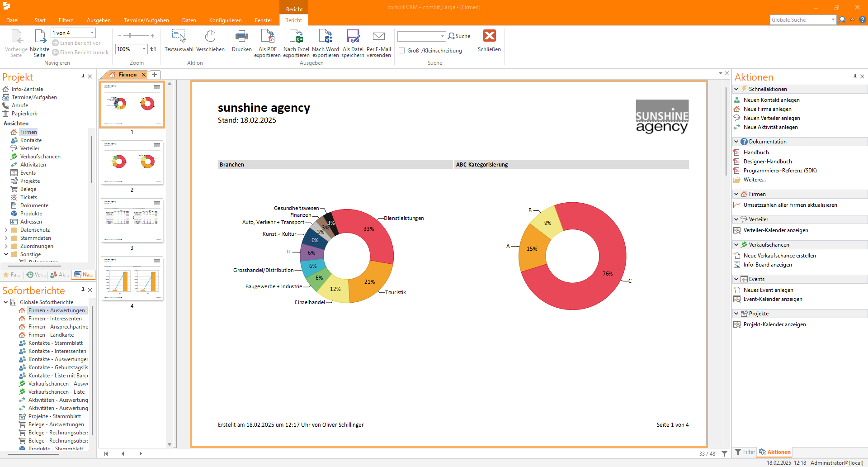Adjust the zoom slider handle

point(130,35)
